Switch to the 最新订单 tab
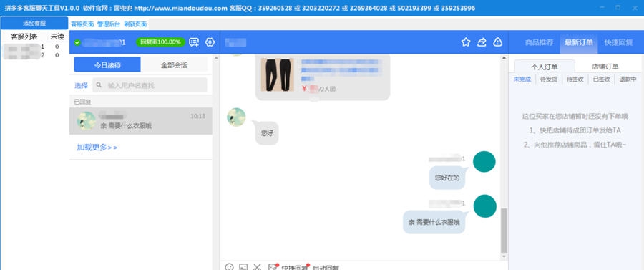This screenshot has width=644, height=270. point(579,42)
